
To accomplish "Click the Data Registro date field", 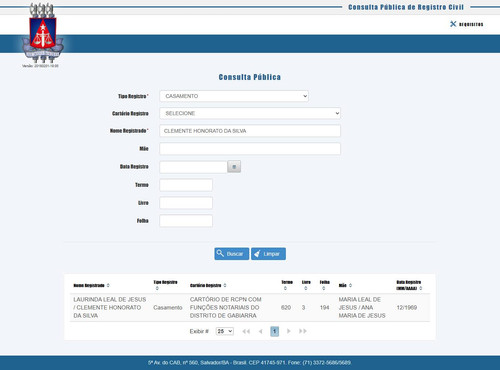I will tap(193, 167).
